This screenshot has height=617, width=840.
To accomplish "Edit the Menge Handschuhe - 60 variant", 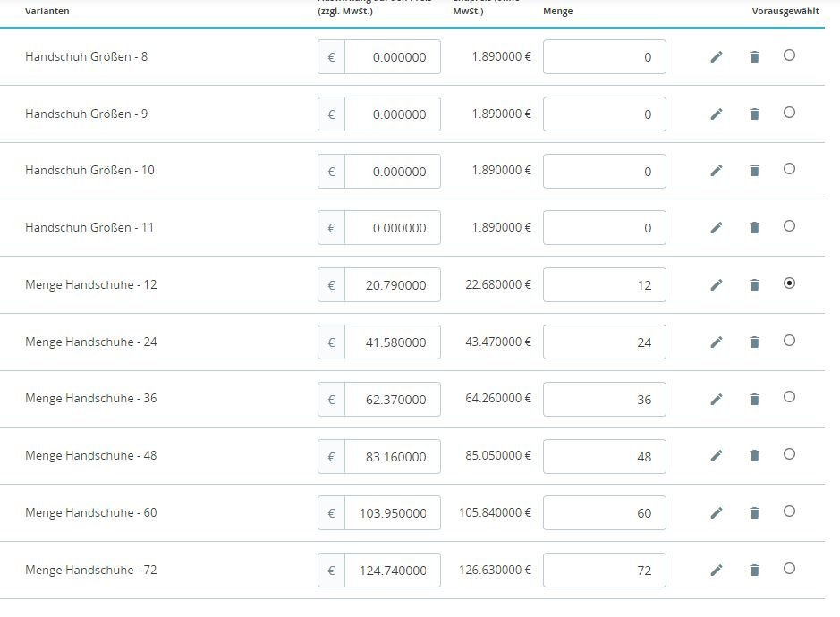I will 717,513.
